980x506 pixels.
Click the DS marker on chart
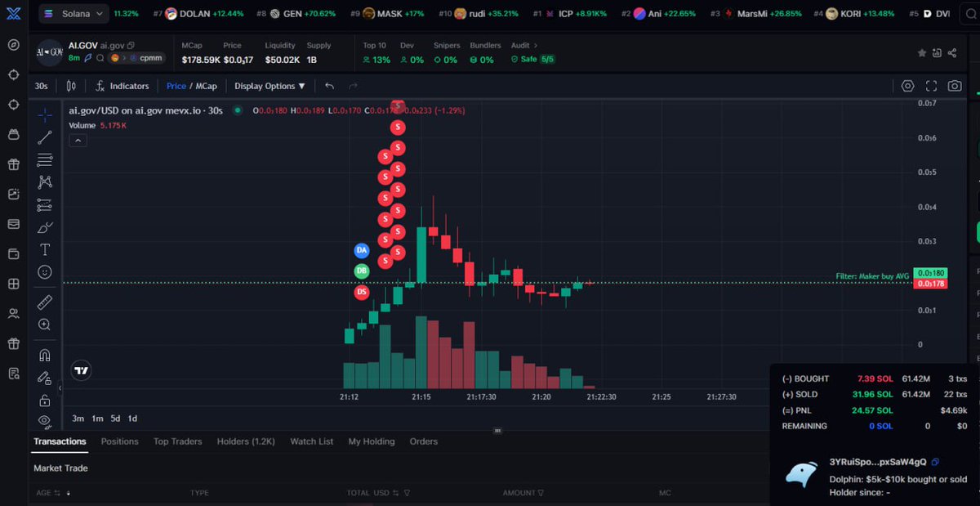362,292
